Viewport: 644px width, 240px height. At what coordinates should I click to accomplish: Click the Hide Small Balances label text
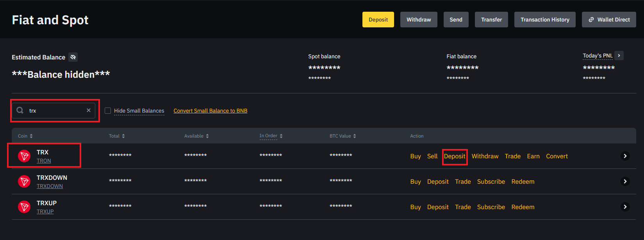pos(139,111)
